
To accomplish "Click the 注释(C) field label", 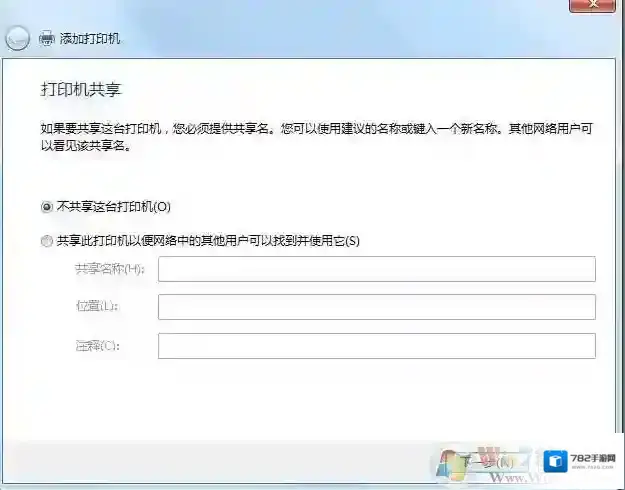I will point(96,346).
